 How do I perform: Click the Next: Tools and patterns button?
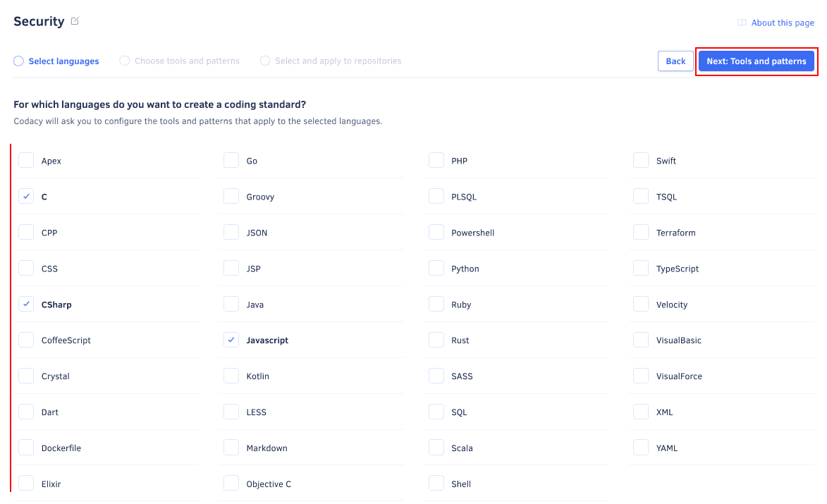click(x=756, y=61)
